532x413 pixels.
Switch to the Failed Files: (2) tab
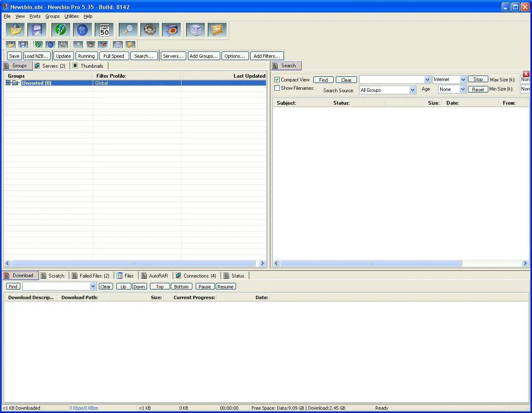pos(91,275)
